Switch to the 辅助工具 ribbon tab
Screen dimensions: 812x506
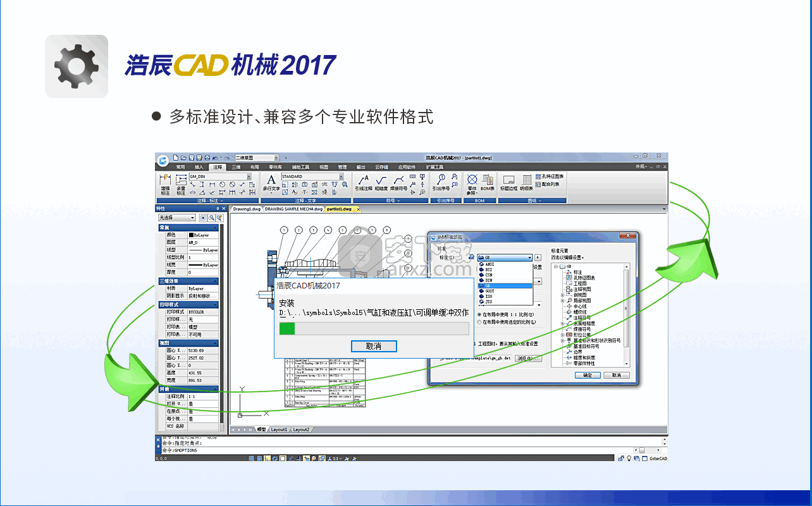(300, 167)
